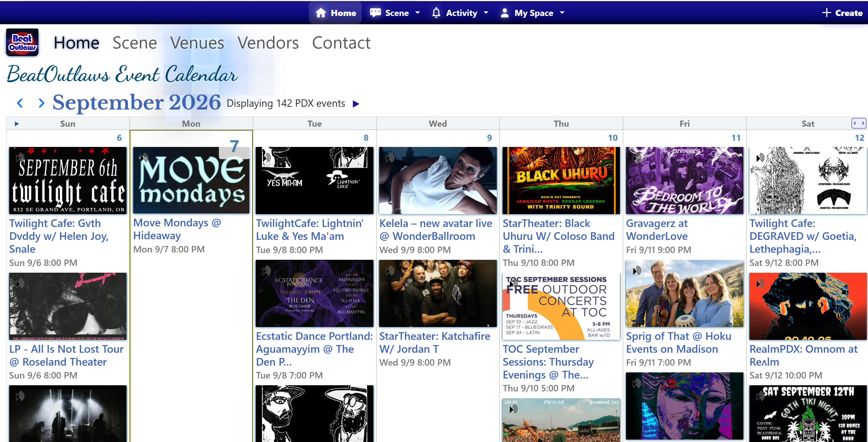Click the Scene chat bubble icon
Screen dimensions: 868x442
coord(375,13)
